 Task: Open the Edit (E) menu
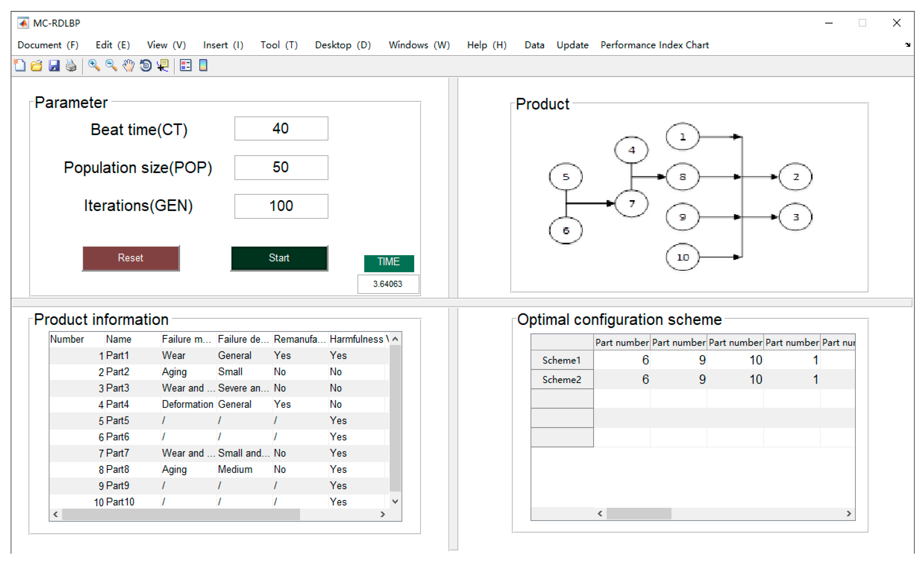click(x=113, y=45)
